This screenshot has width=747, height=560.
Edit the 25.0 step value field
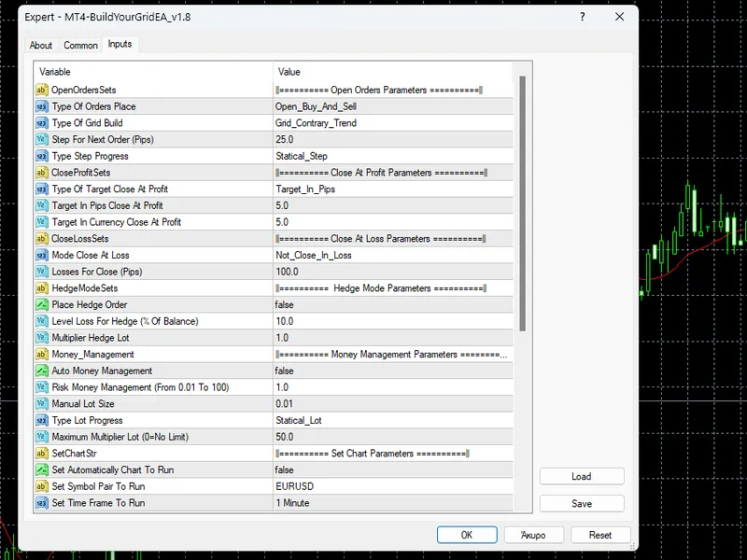click(393, 139)
